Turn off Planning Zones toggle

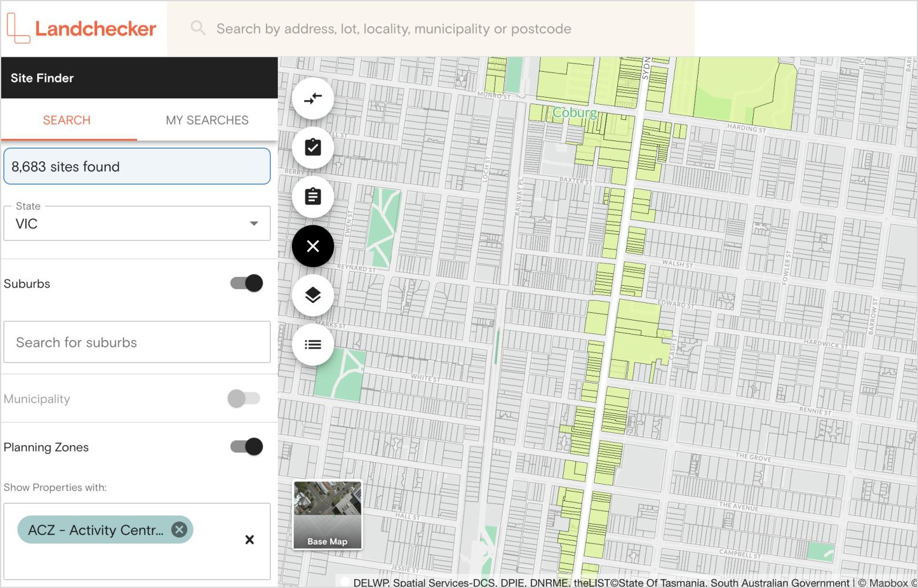[x=247, y=447]
